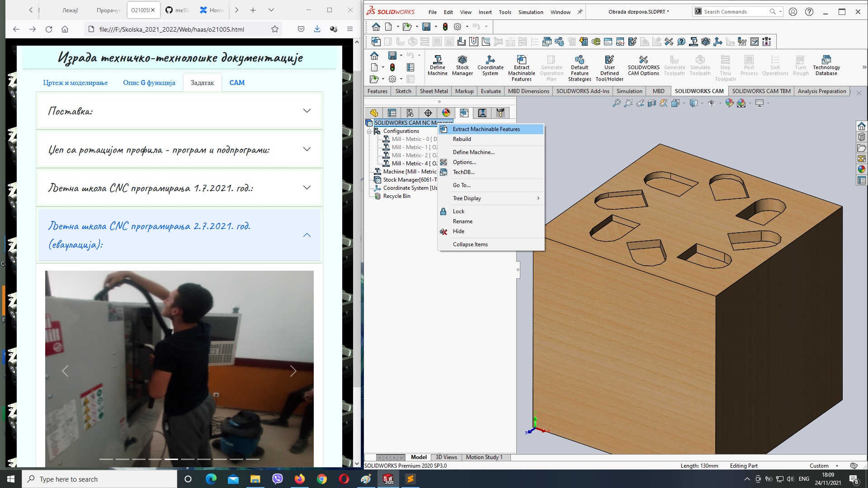Screen dimensions: 868x488
Task: Open Лjetна школа CNC 1.7.2021 section
Action: (x=179, y=188)
